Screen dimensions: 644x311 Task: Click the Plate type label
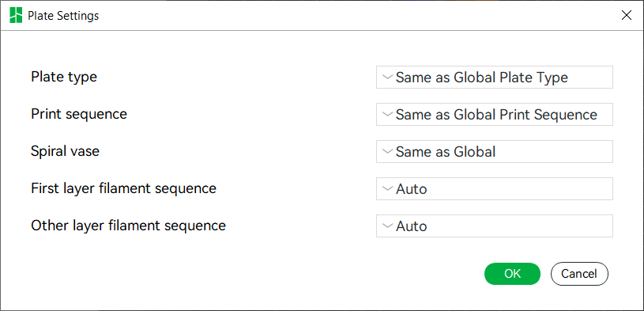click(x=64, y=77)
